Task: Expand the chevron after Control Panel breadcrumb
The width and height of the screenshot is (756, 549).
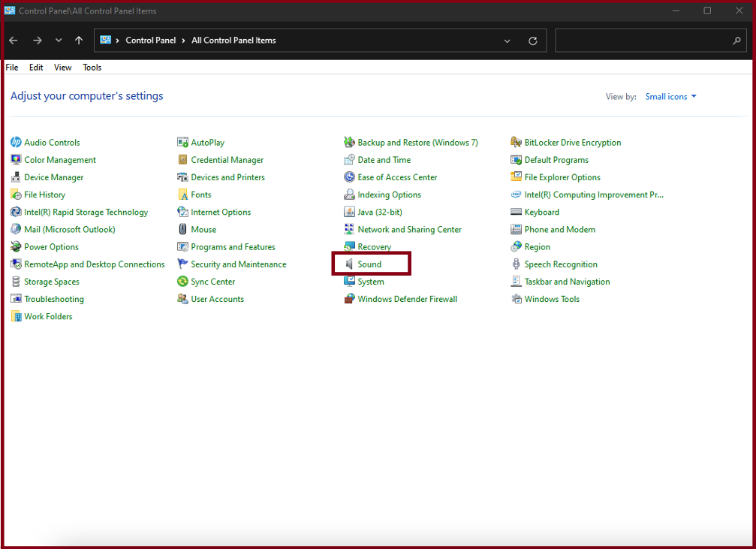Action: click(184, 41)
